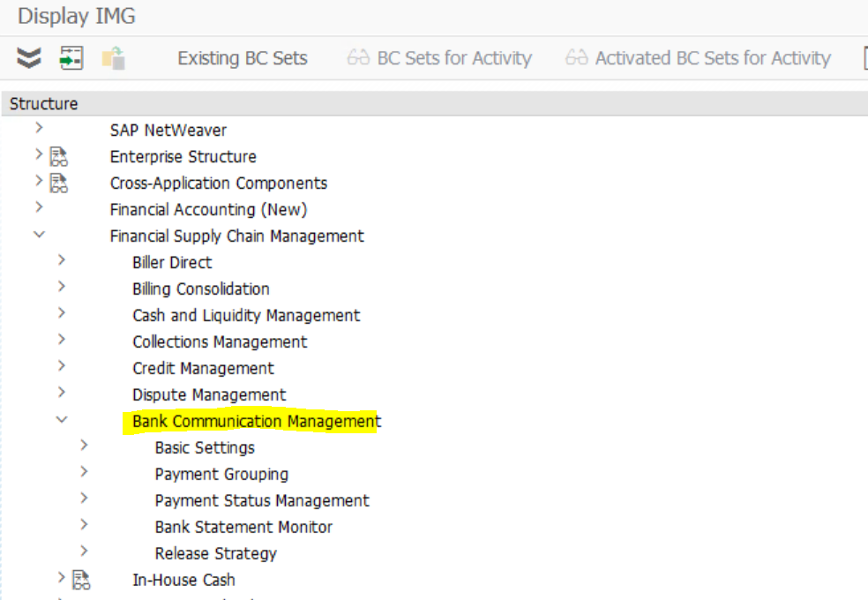Click the glasses icon of Activated BC Sets
Viewport: 868px width, 600px height.
click(x=576, y=58)
